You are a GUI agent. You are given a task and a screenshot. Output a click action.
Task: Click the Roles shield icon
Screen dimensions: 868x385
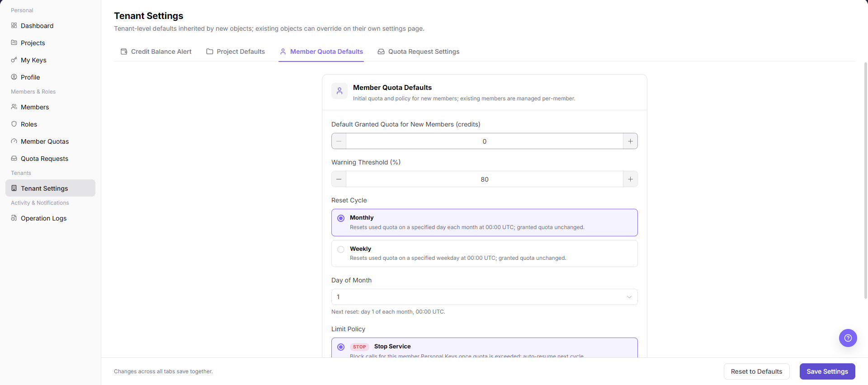[x=14, y=124]
